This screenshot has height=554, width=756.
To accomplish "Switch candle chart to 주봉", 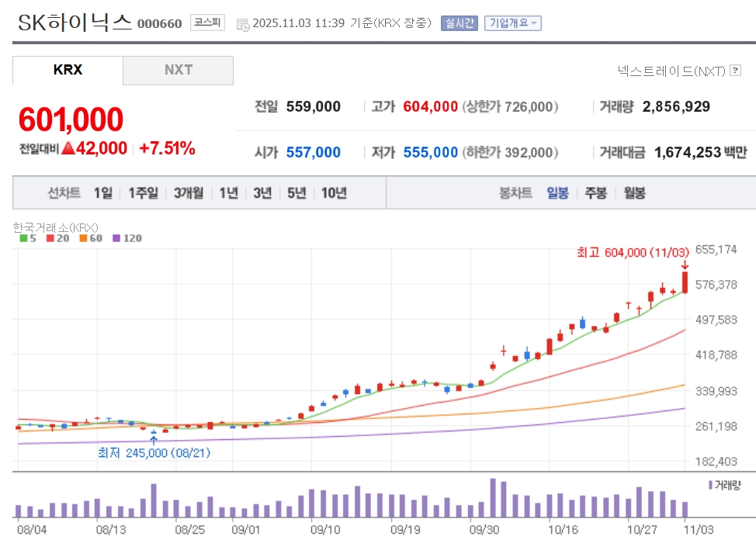I will point(596,193).
